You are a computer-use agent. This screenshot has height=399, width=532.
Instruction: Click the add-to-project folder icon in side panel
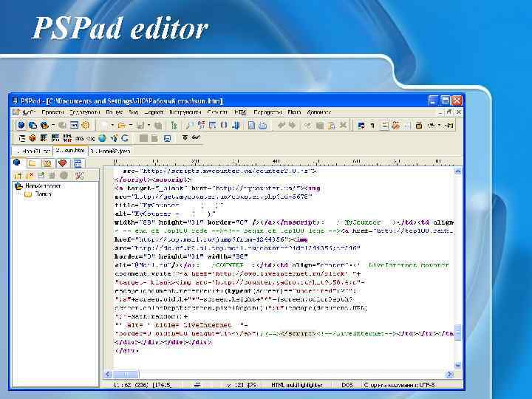click(18, 175)
